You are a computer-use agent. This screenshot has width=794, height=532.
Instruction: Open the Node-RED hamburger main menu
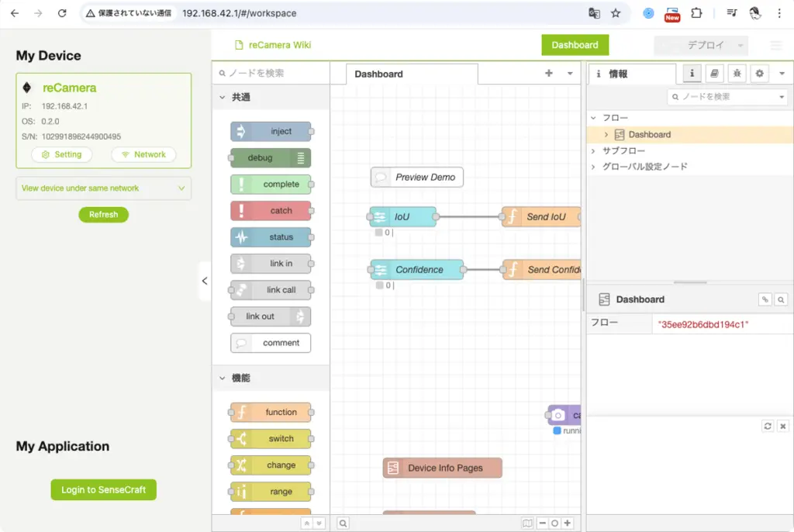[776, 45]
